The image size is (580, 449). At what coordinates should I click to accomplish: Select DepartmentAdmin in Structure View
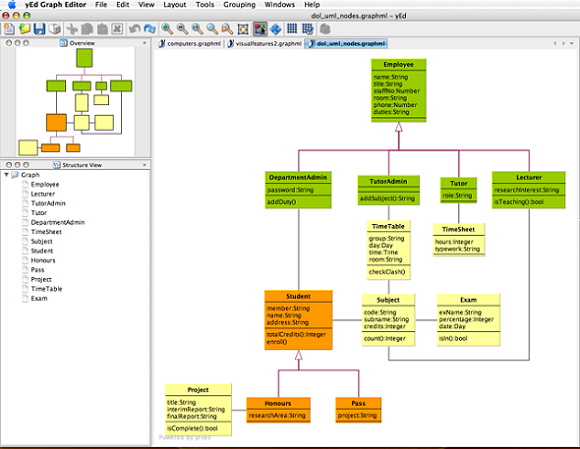[x=58, y=222]
